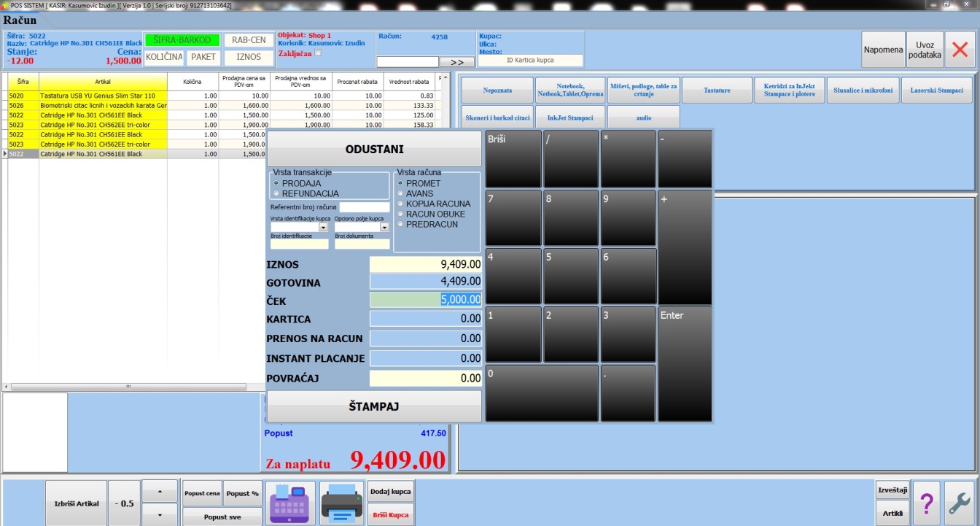Screen dimensions: 980x526
Task: Click the KARTICA amount field
Action: click(425, 319)
